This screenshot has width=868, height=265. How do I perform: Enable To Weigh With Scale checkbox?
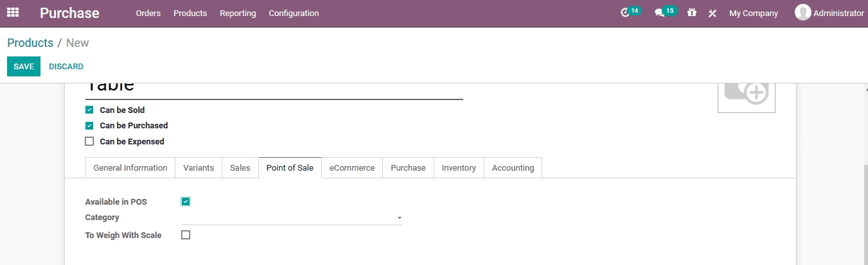(x=186, y=235)
